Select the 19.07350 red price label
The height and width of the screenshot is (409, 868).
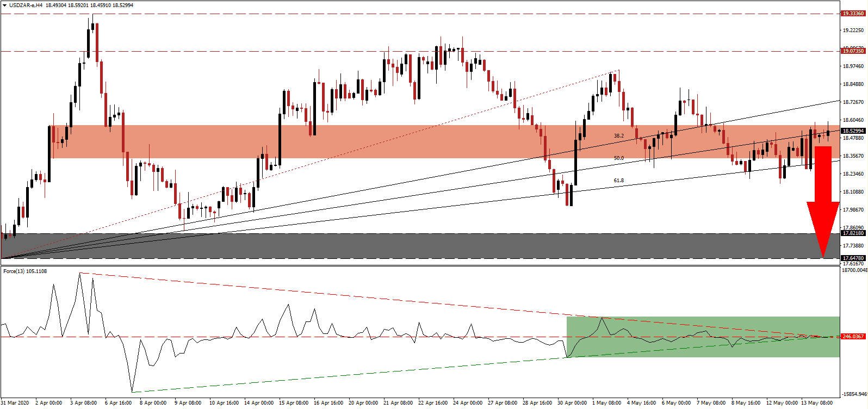click(x=853, y=51)
